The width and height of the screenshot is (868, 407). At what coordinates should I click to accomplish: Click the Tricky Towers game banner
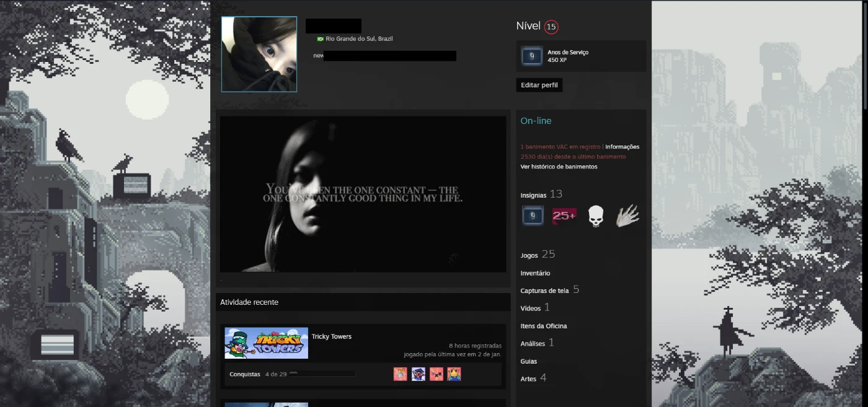(266, 343)
